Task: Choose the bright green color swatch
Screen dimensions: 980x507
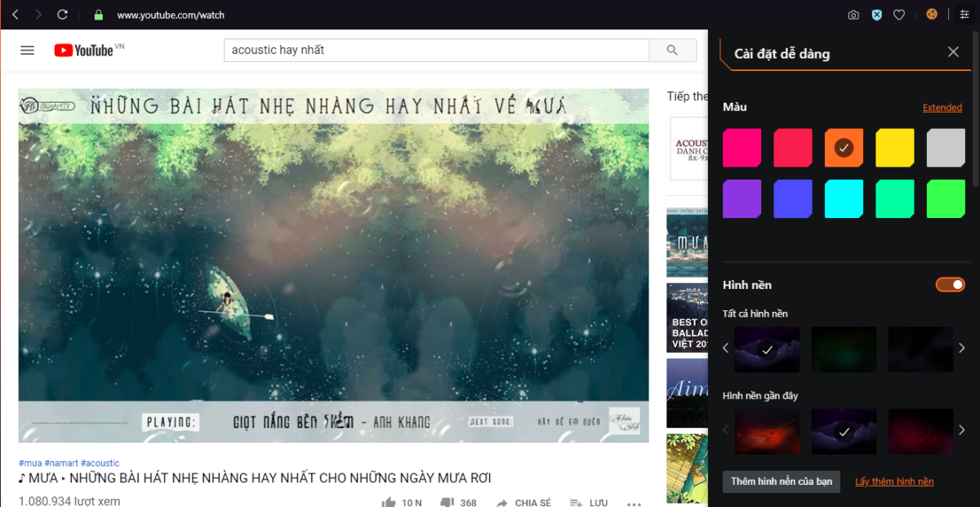Action: coord(946,199)
